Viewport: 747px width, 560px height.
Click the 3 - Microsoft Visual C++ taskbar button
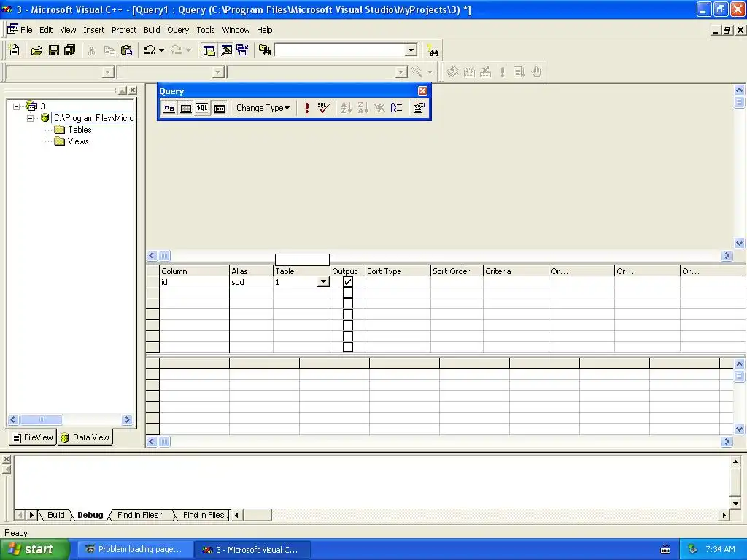pyautogui.click(x=252, y=550)
